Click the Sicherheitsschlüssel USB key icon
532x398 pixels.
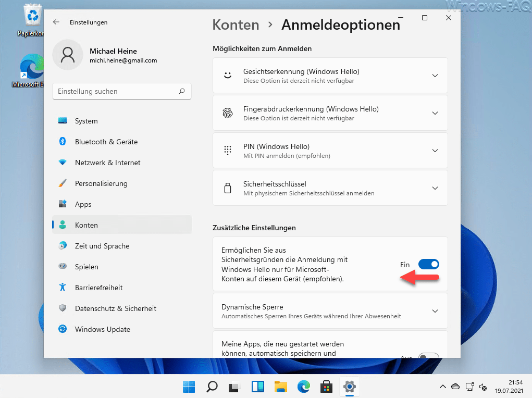tap(228, 188)
